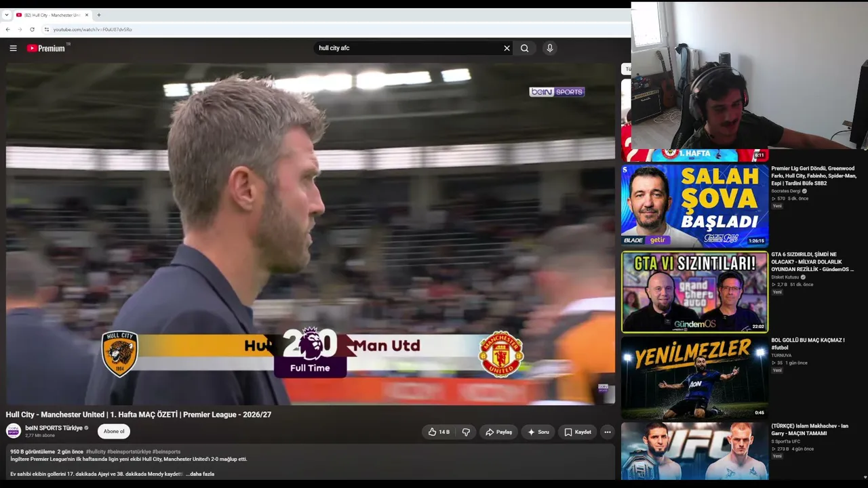Open 'GTA 6 SIZDIRILDI' video title

click(x=812, y=262)
